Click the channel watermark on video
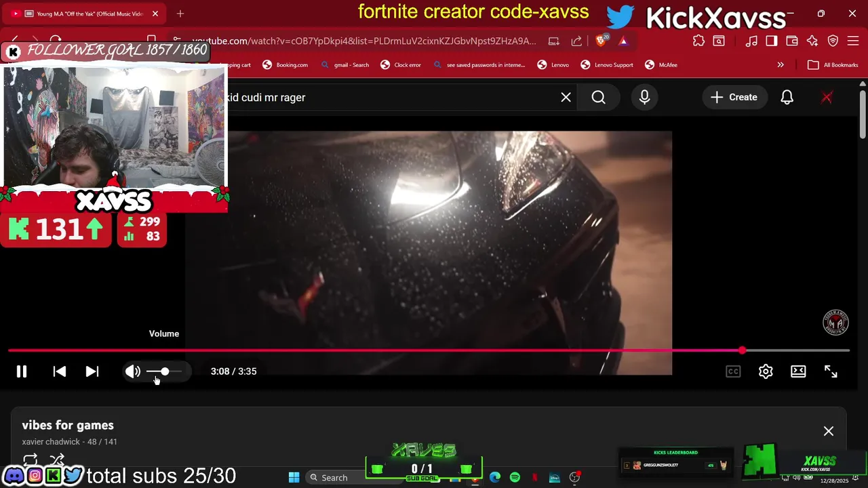Viewport: 868px width, 488px height. point(835,323)
